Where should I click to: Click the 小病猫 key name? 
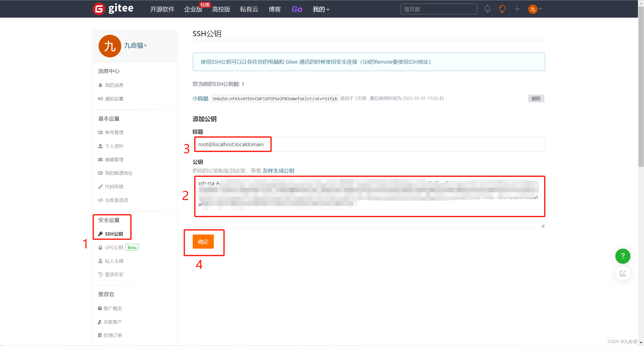pos(200,98)
